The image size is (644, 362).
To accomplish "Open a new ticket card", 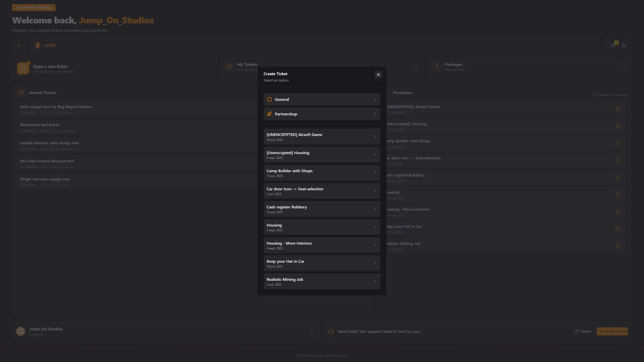I will (x=114, y=68).
